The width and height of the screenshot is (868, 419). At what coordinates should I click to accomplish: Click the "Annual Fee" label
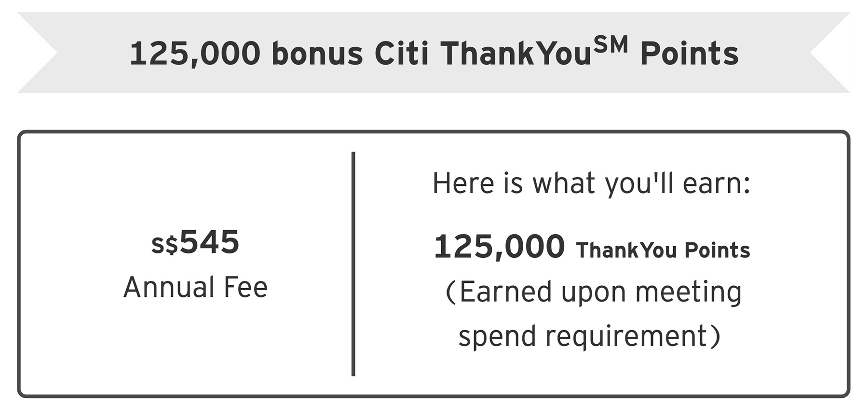tap(195, 288)
